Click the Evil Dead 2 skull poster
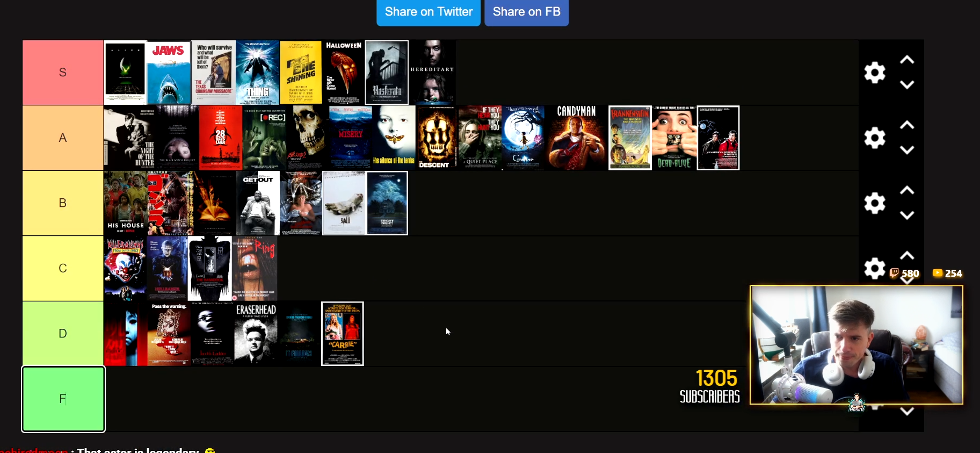The width and height of the screenshot is (980, 453). (307, 138)
